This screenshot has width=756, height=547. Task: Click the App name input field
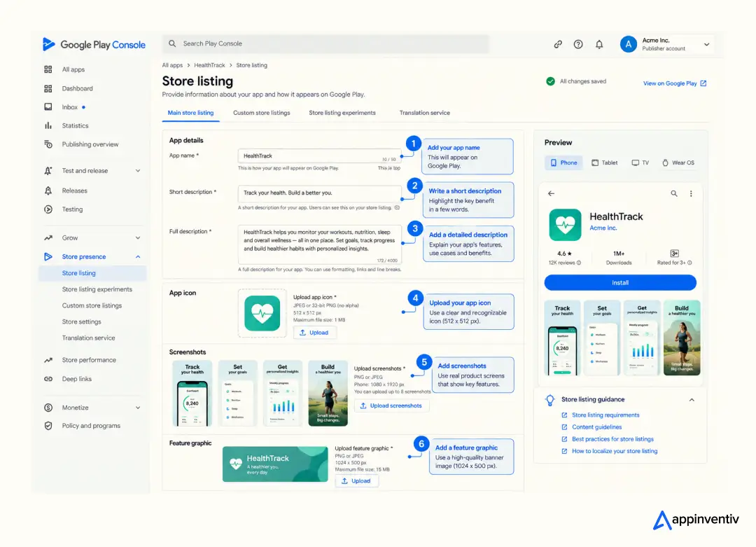coord(319,155)
